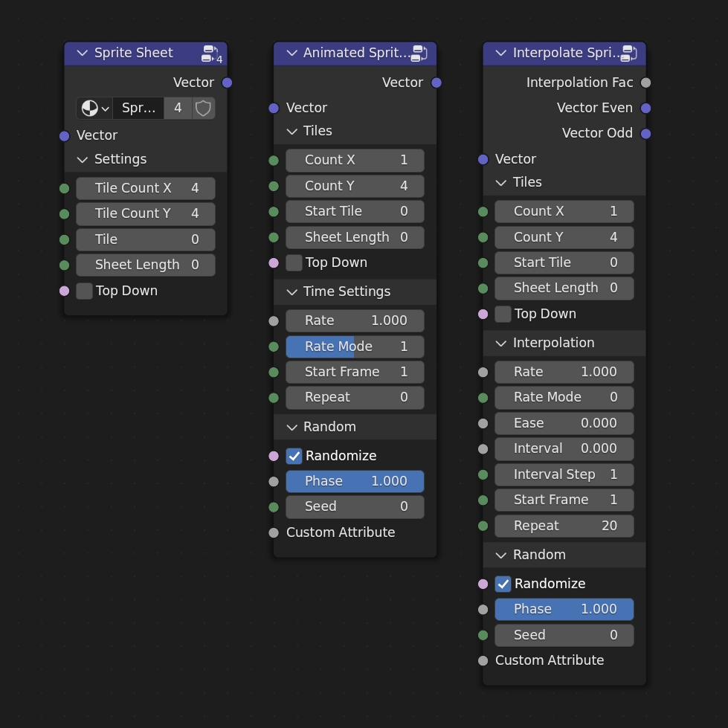Screen dimensions: 728x728
Task: Click the Randomize input socket in Animated Sprite
Action: point(274,456)
